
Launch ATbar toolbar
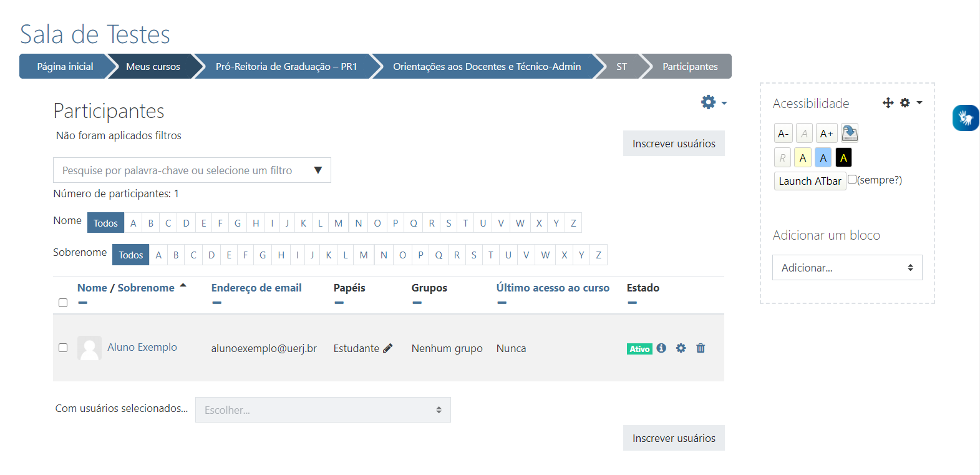point(810,181)
